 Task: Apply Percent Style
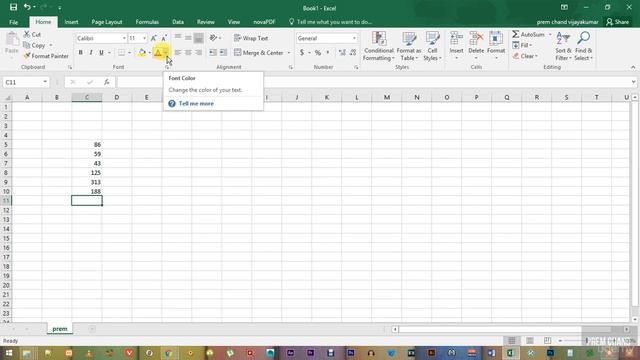[x=318, y=53]
